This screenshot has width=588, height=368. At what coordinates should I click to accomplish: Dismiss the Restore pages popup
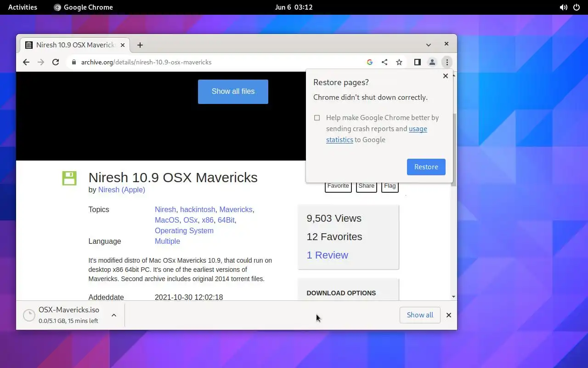(x=445, y=76)
